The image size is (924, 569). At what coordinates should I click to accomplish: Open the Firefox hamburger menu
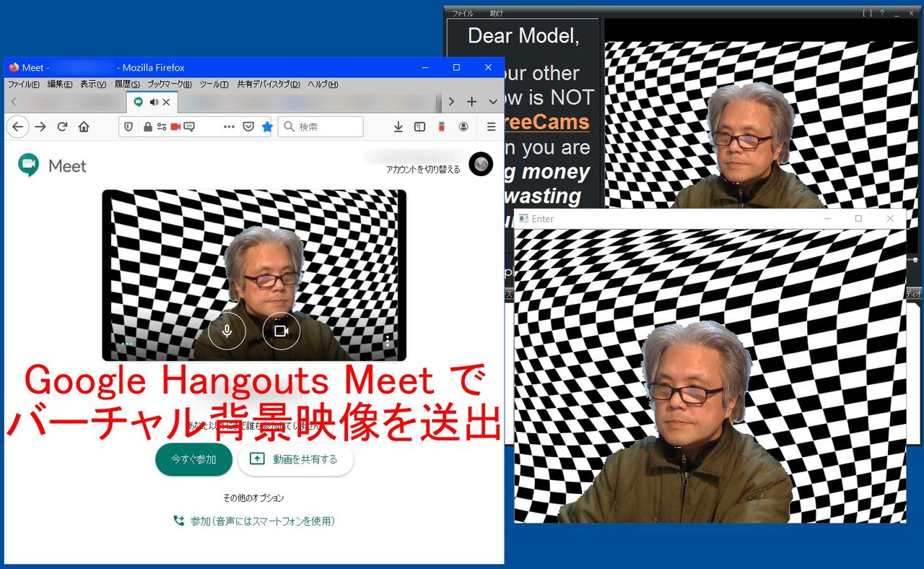pos(491,126)
